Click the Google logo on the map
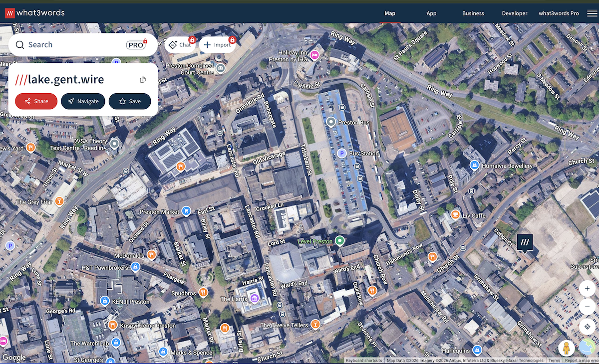Screen dimensions: 599x364 point(14,358)
